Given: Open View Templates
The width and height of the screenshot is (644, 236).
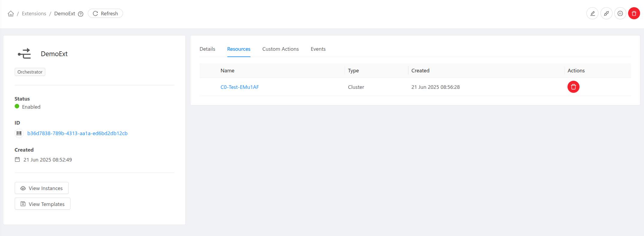Looking at the screenshot, I should tap(43, 204).
